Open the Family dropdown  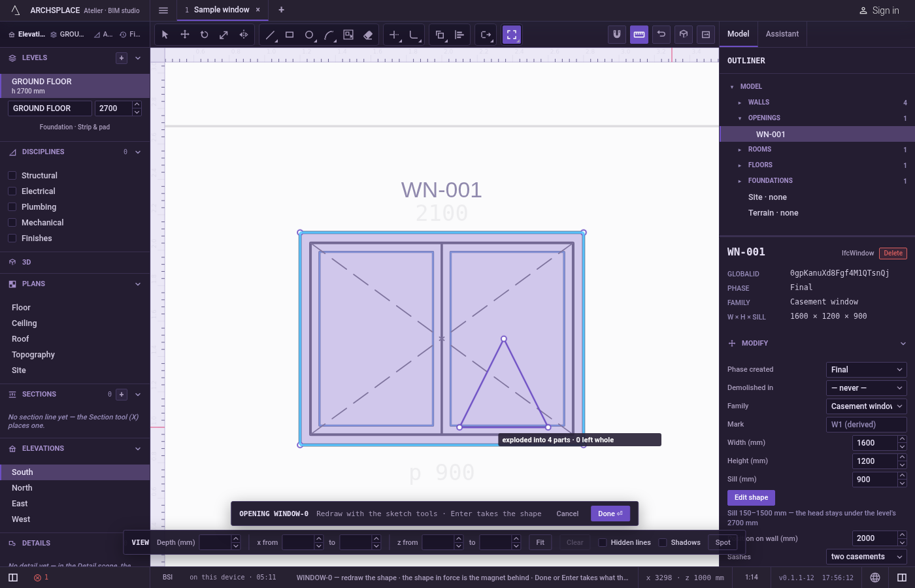(x=867, y=406)
